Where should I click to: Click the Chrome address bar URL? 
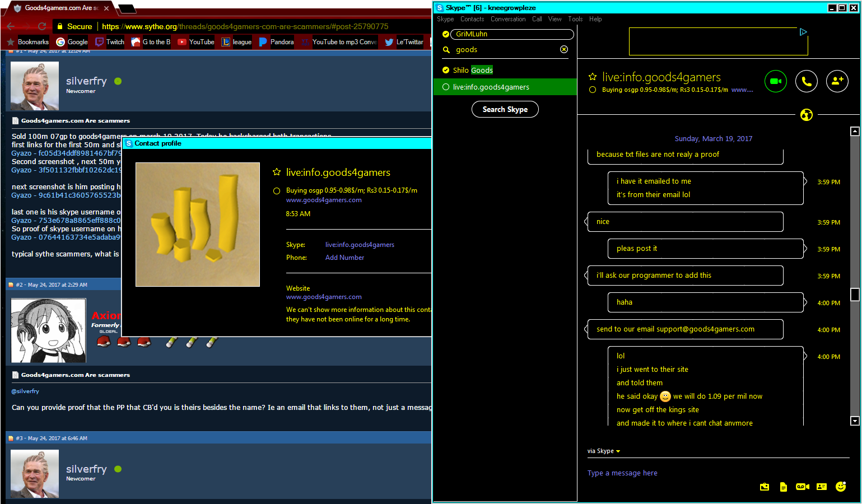tap(245, 26)
